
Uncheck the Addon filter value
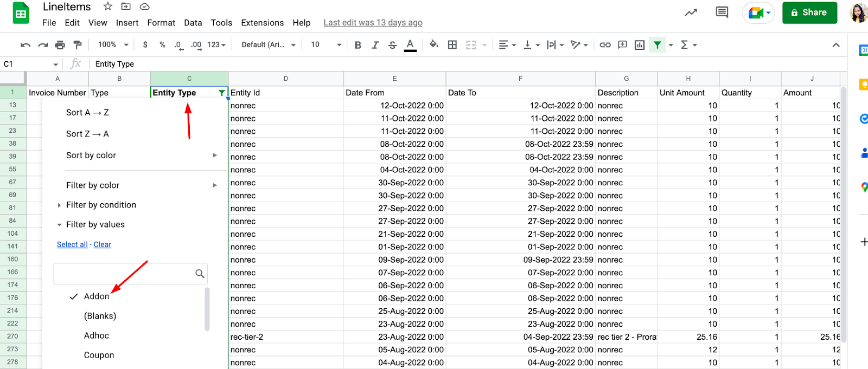coord(96,296)
